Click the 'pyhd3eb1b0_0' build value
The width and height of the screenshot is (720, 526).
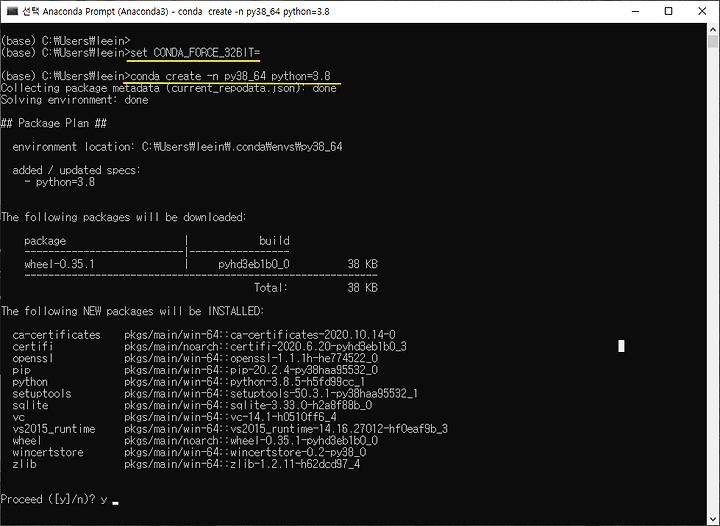pos(254,264)
